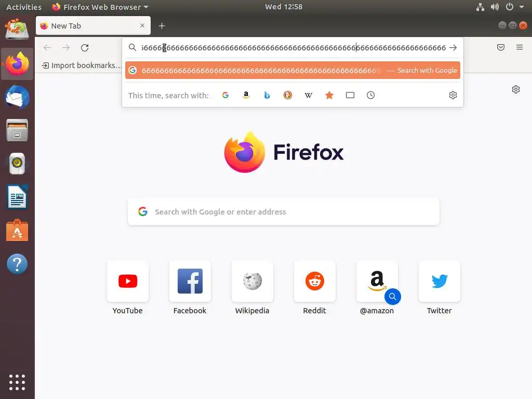532x399 pixels.
Task: Search in History clock icon
Action: 371,96
